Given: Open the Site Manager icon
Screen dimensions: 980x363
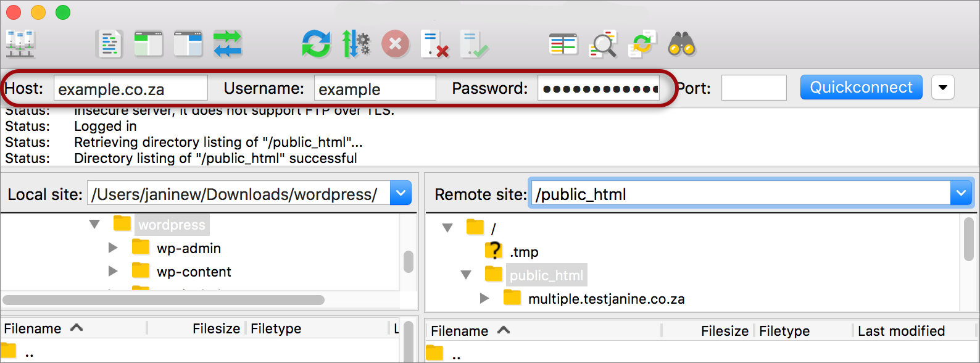Looking at the screenshot, I should pos(20,44).
